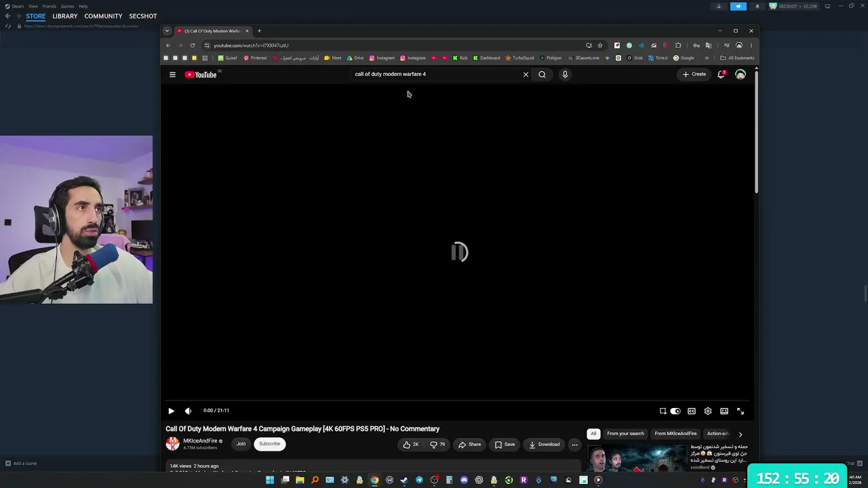Save the video to a playlist

click(505, 445)
